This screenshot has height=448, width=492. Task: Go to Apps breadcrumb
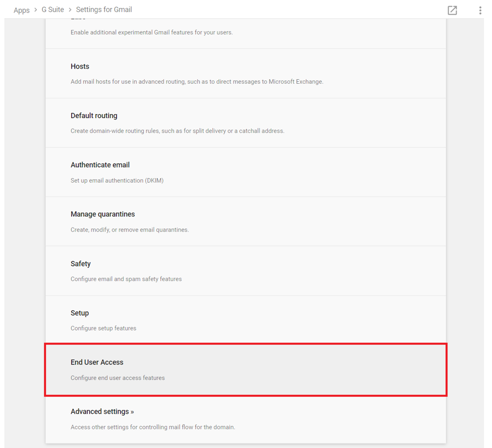pyautogui.click(x=22, y=10)
